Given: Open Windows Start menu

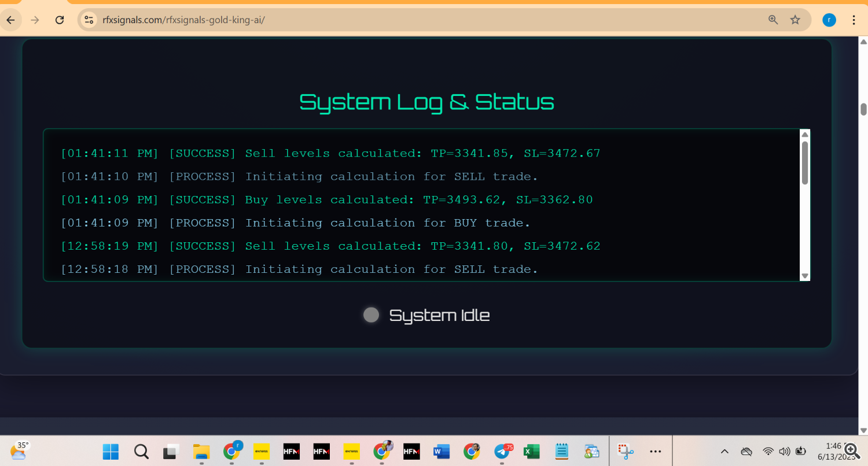Looking at the screenshot, I should tap(111, 452).
